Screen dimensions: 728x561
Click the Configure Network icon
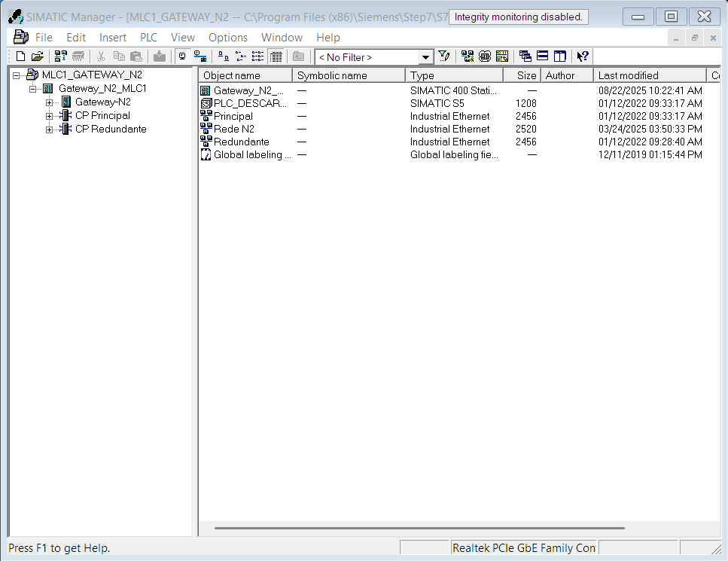pyautogui.click(x=502, y=56)
